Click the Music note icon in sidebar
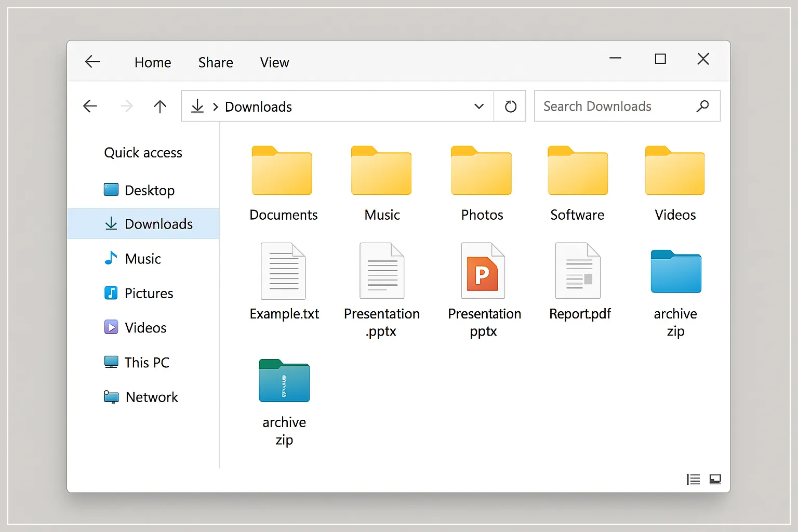798x532 pixels. click(x=111, y=258)
